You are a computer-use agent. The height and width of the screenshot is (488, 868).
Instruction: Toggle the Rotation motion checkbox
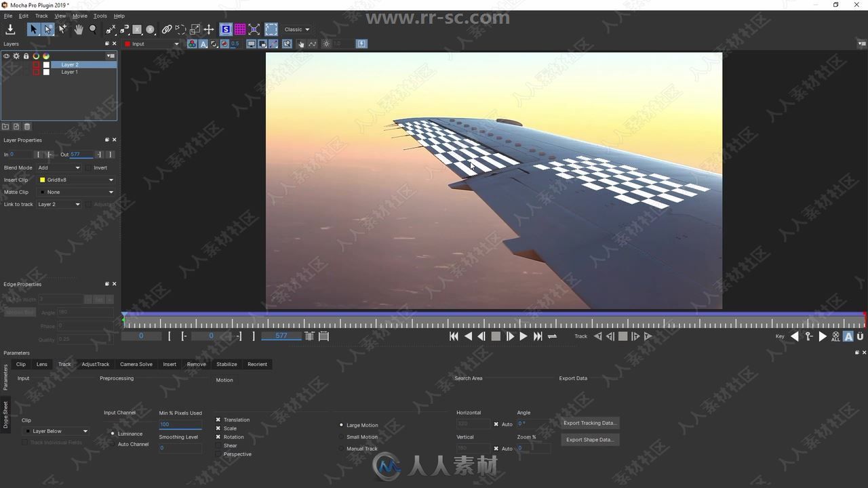pos(218,437)
